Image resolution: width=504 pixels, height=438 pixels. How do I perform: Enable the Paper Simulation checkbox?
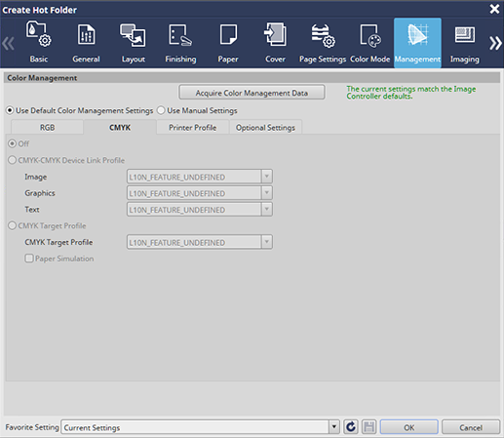pyautogui.click(x=29, y=259)
